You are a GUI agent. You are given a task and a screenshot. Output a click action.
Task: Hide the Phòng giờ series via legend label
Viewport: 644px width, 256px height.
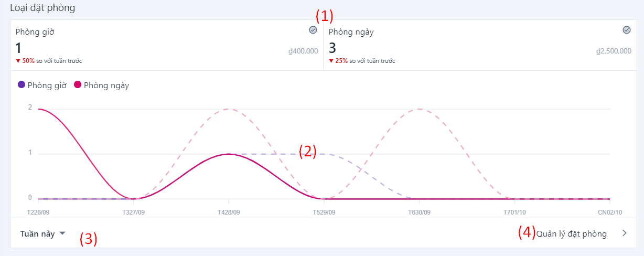[x=47, y=86]
